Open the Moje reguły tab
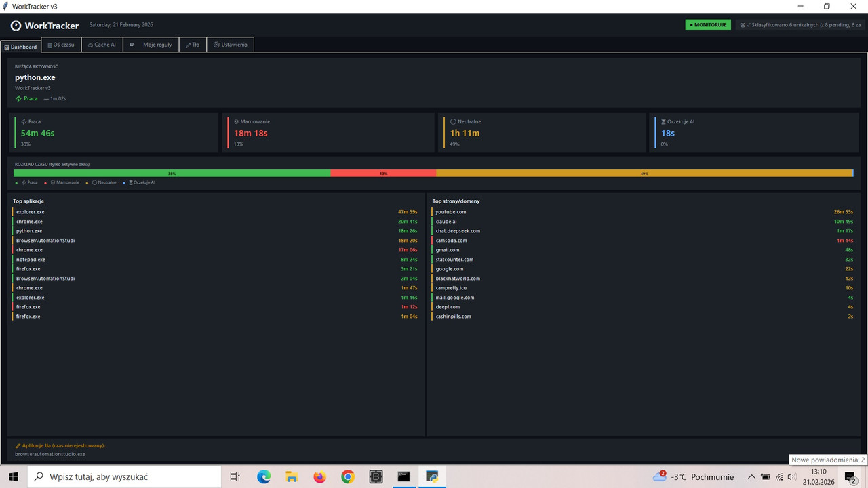Viewport: 868px width, 488px height. (153, 44)
